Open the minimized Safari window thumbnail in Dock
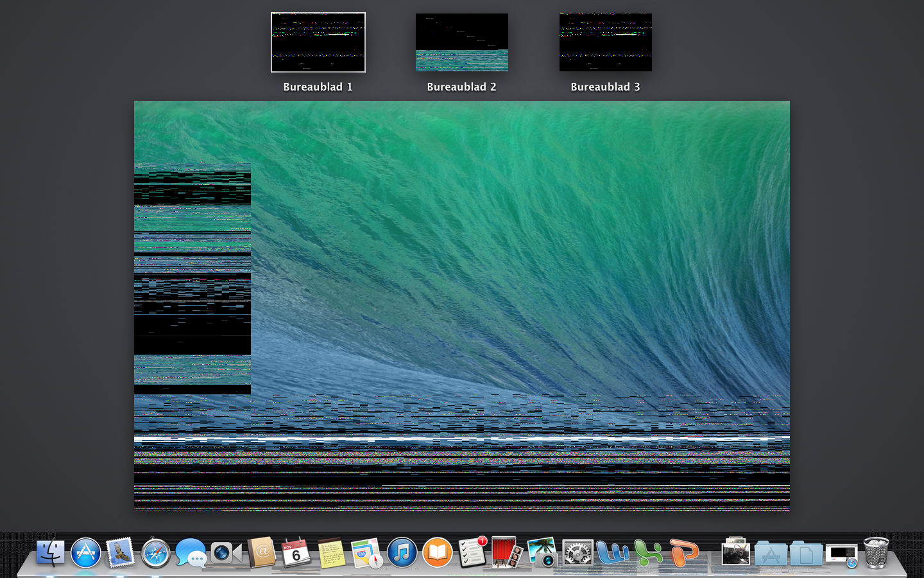Viewport: 924px width, 578px height. coord(841,554)
